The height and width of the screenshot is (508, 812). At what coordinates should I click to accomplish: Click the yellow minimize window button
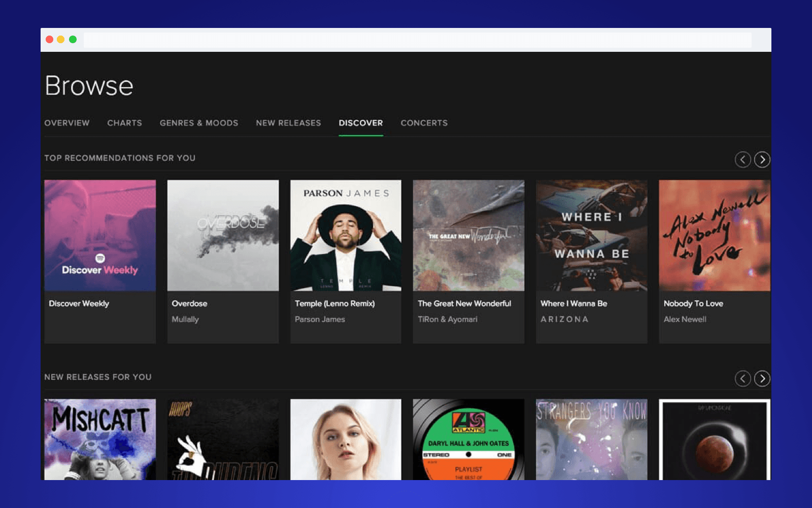coord(61,40)
